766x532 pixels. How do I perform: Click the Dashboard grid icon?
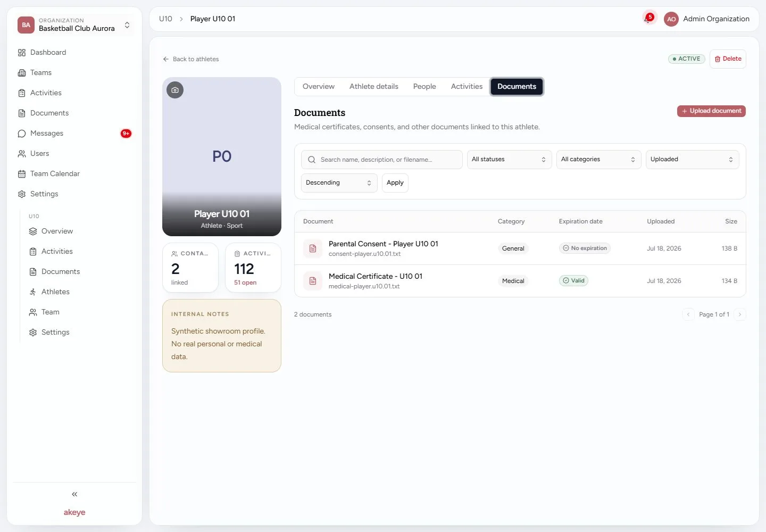(22, 53)
